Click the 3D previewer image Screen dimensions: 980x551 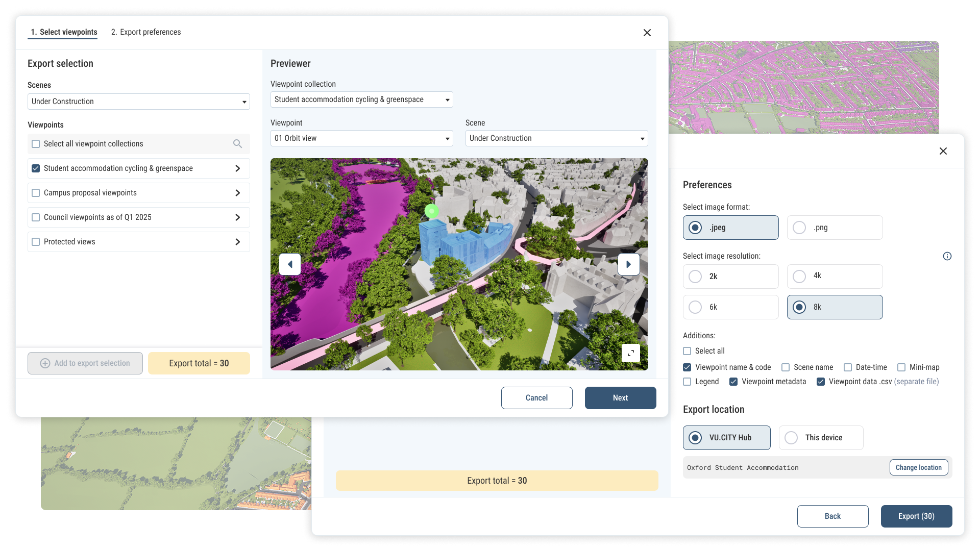[x=459, y=264]
